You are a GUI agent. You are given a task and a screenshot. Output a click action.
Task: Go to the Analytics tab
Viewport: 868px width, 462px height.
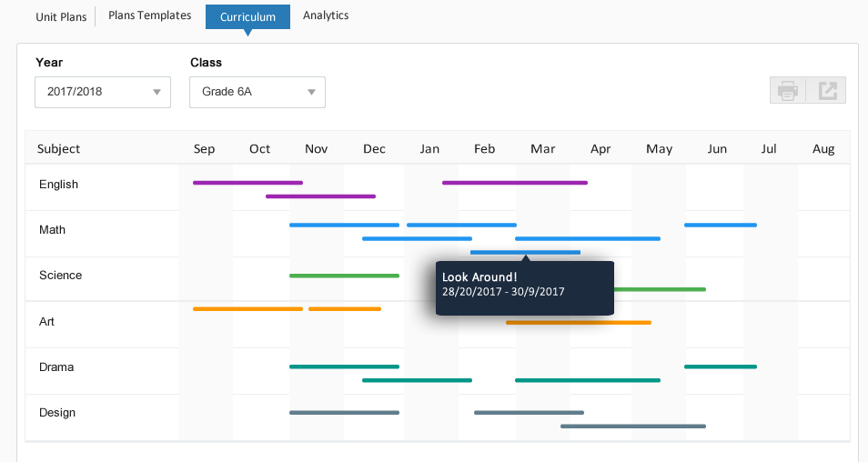pyautogui.click(x=326, y=15)
